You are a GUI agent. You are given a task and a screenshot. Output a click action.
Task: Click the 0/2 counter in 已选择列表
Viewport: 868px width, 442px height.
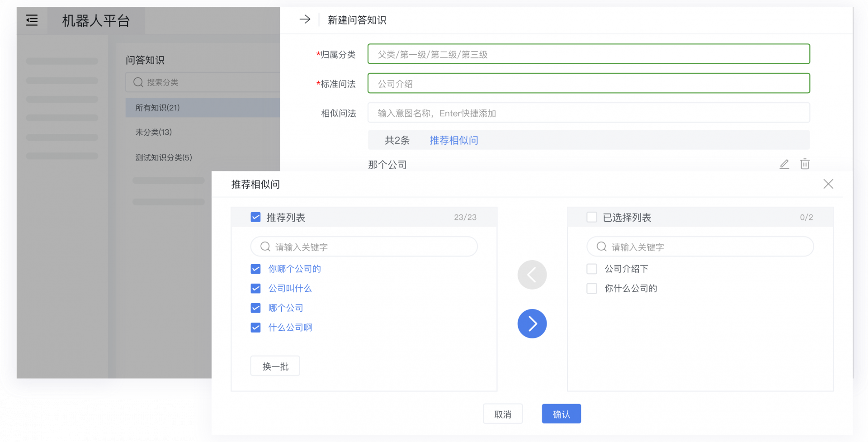click(x=807, y=217)
